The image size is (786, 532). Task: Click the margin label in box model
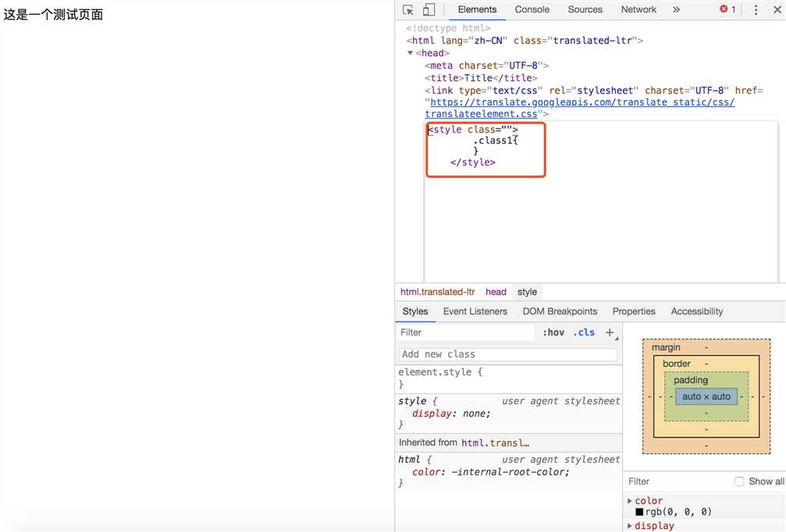(x=666, y=348)
